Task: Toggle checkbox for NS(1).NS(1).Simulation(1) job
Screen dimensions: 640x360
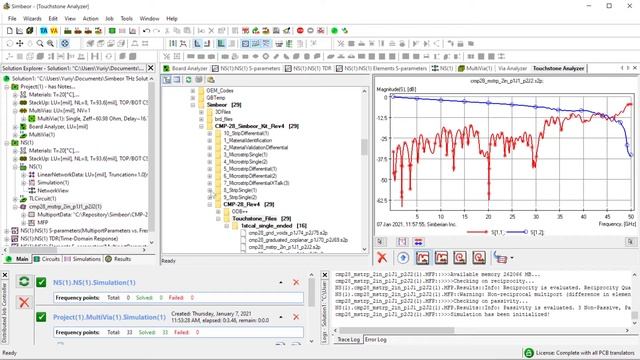Action: click(x=41, y=282)
